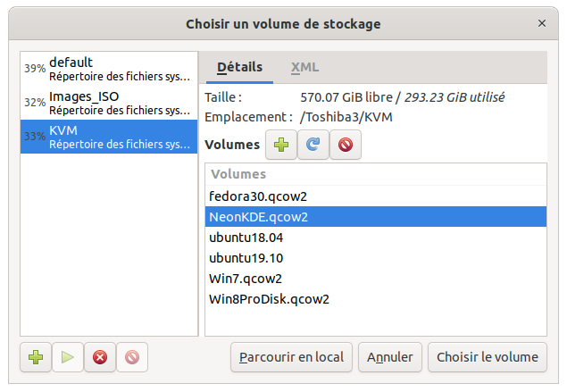Pick the Win7.qcow2 volume

(x=376, y=279)
